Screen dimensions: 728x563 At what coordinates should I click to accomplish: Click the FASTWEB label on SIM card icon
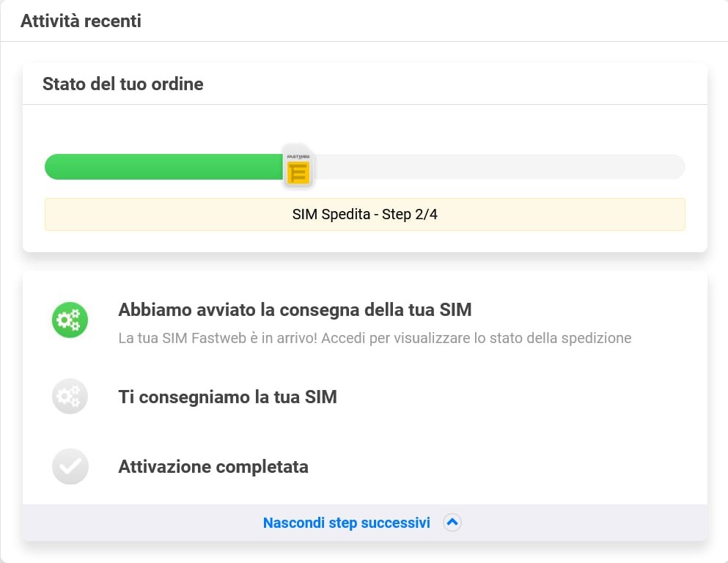[x=298, y=157]
